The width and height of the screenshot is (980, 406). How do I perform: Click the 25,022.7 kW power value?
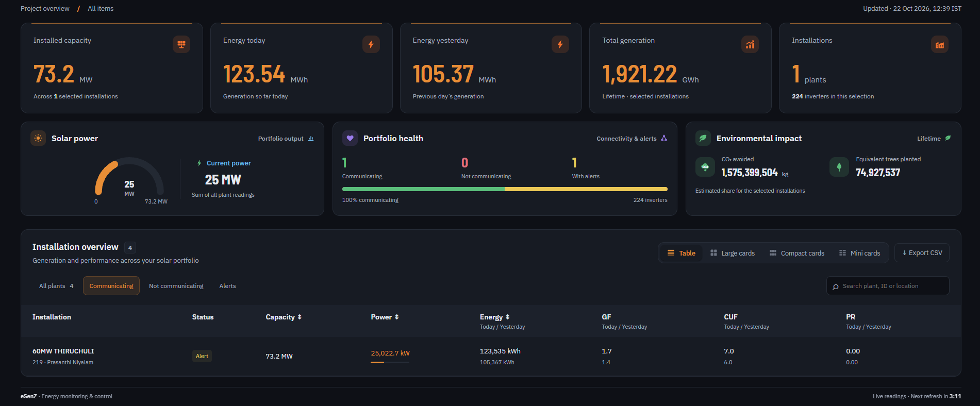(390, 353)
